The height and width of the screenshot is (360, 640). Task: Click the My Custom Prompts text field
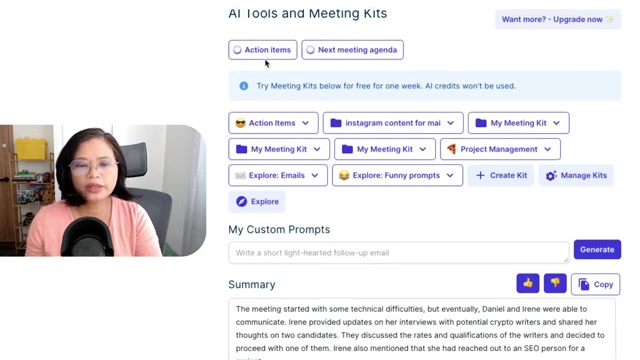tap(398, 253)
